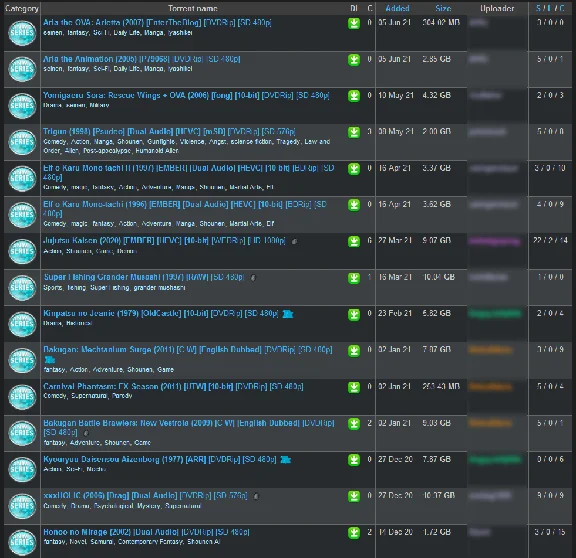Image resolution: width=576 pixels, height=558 pixels.
Task: Download the Trigun (1998) torrent
Action: (354, 133)
